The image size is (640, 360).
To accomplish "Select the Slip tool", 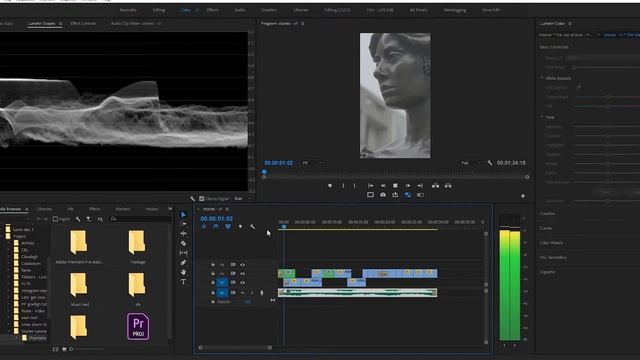I will tap(183, 253).
